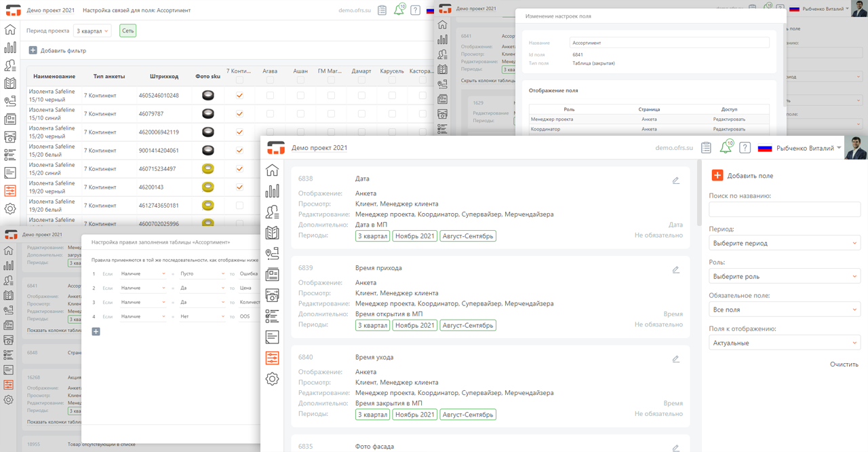Click the camera icon in the front window sidebar
The image size is (868, 452).
pyautogui.click(x=272, y=295)
